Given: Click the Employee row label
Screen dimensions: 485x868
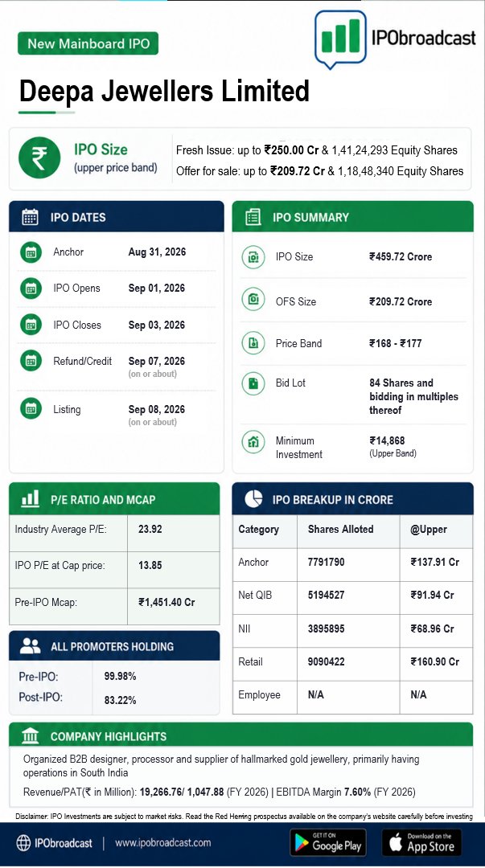Looking at the screenshot, I should click(x=260, y=694).
